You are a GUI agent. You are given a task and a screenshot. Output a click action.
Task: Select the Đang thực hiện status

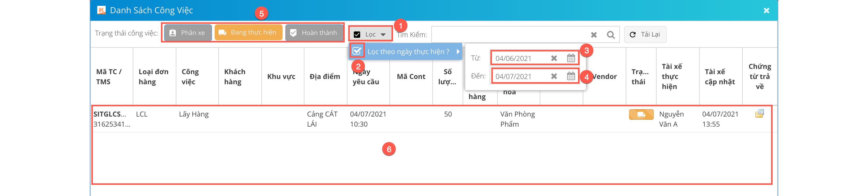[248, 33]
